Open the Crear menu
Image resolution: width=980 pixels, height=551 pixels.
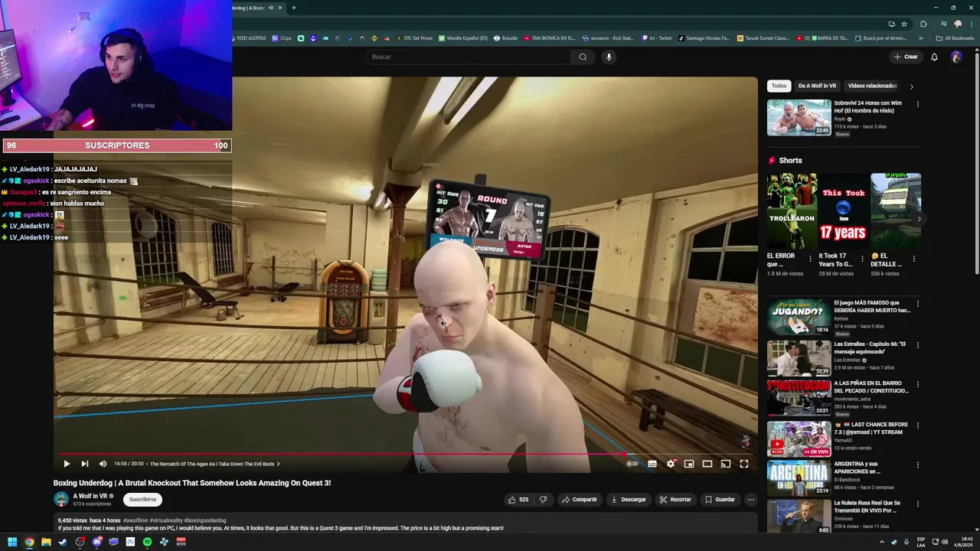[x=906, y=57]
